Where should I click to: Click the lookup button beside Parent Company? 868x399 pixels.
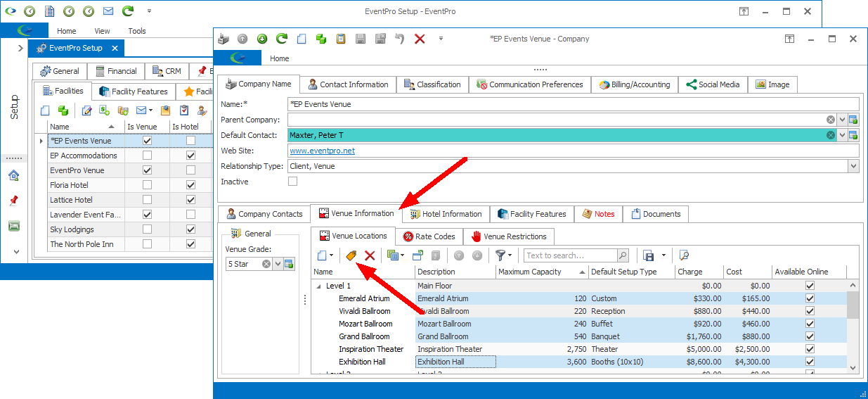[853, 120]
